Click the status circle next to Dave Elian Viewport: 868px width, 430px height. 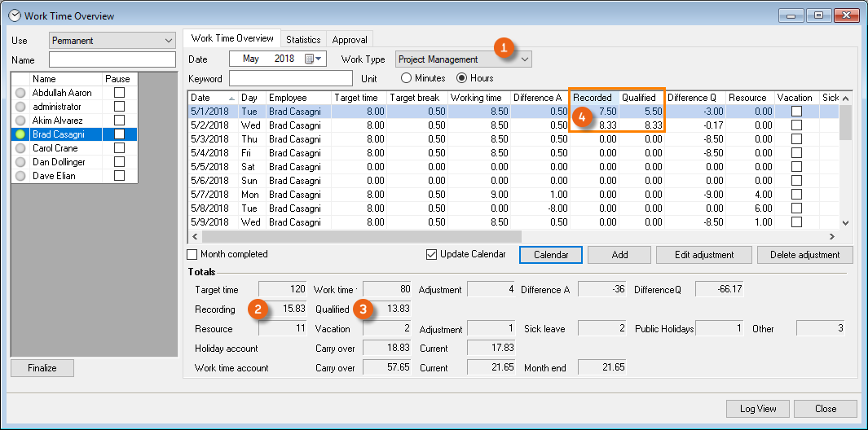(x=21, y=176)
